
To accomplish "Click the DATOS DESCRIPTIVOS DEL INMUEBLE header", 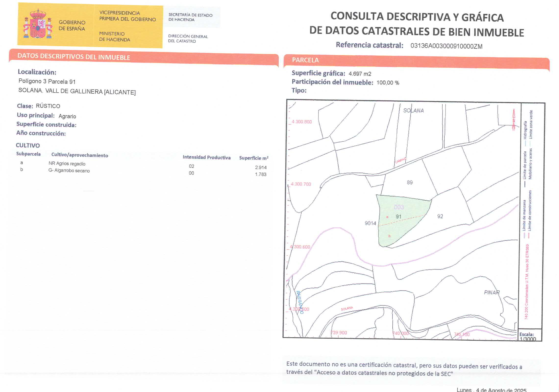I will [74, 57].
